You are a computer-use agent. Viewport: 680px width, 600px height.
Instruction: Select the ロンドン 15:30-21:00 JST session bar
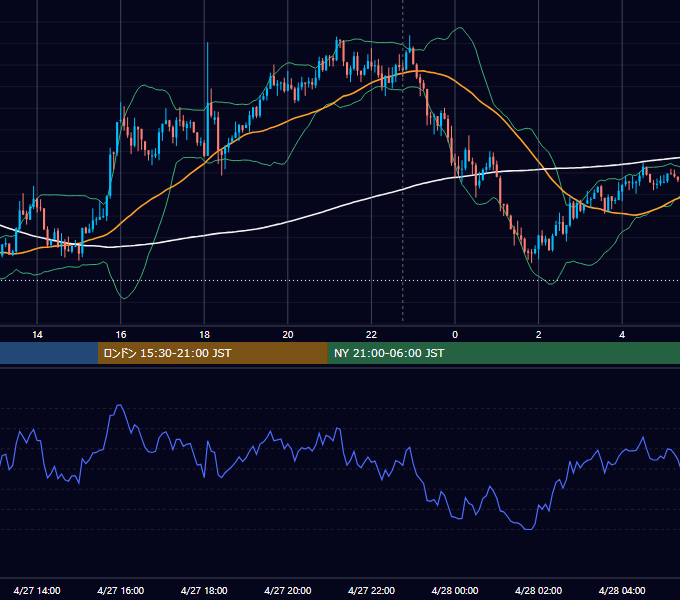pyautogui.click(x=212, y=353)
